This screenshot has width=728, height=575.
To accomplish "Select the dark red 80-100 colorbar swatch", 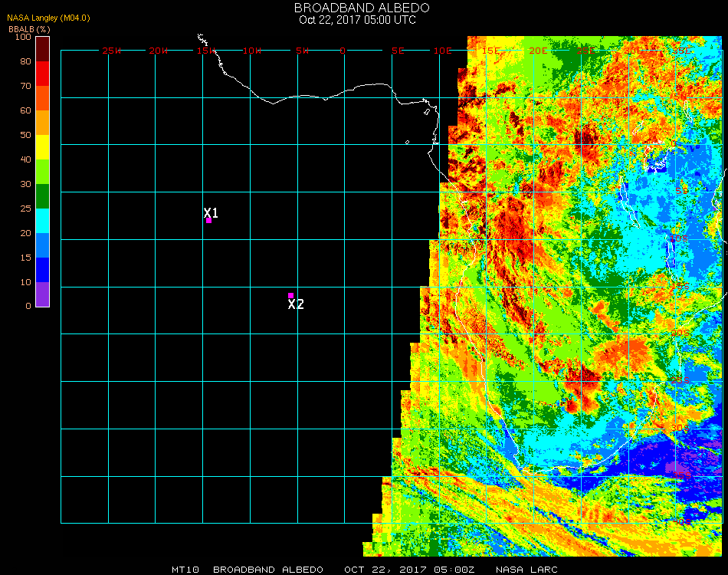I will tap(43, 49).
